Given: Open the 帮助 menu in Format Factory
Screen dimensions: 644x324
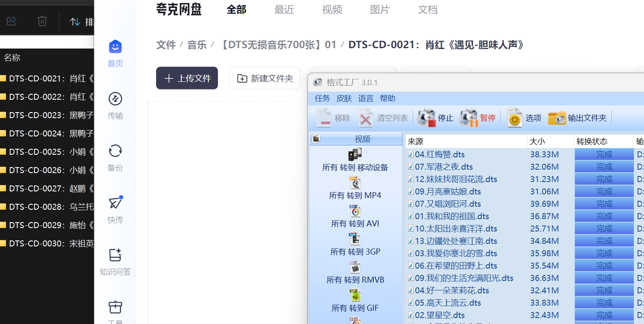Looking at the screenshot, I should 388,98.
